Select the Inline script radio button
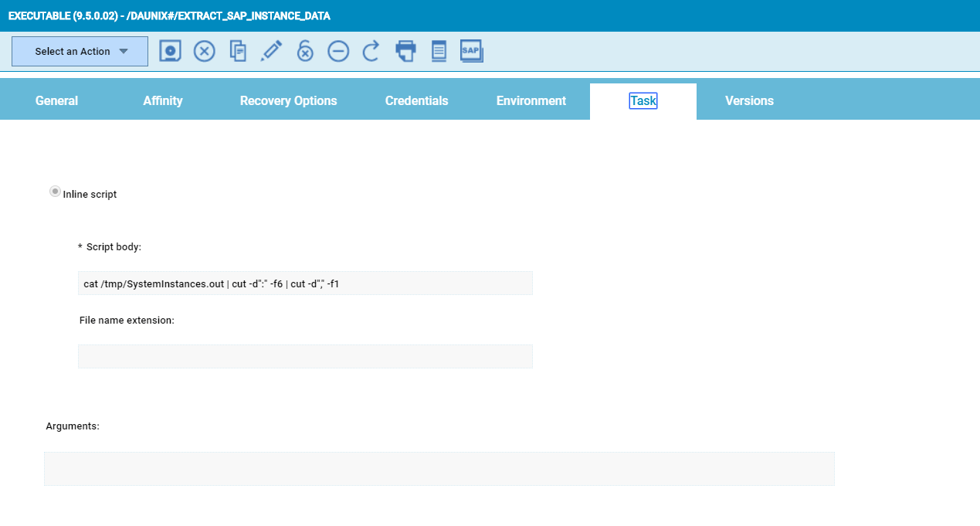Viewport: 980px width, 526px height. pos(55,192)
